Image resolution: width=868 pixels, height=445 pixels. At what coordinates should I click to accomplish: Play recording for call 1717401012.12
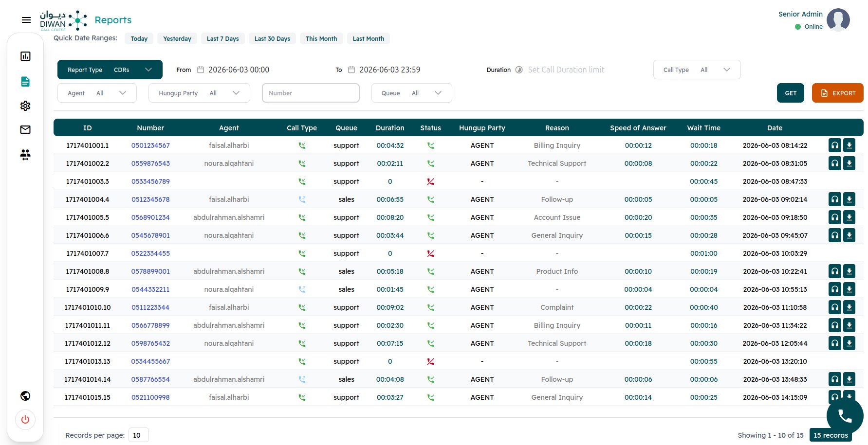[834, 343]
